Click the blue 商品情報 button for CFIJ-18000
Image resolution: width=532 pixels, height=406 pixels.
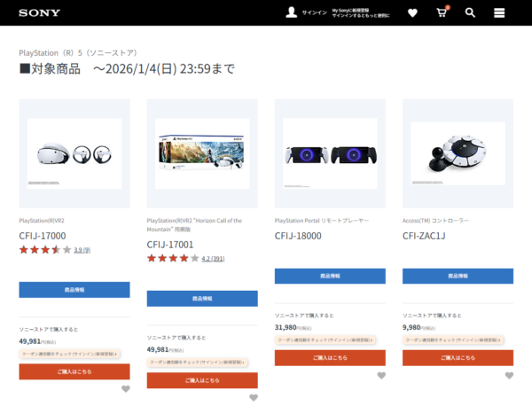330,276
